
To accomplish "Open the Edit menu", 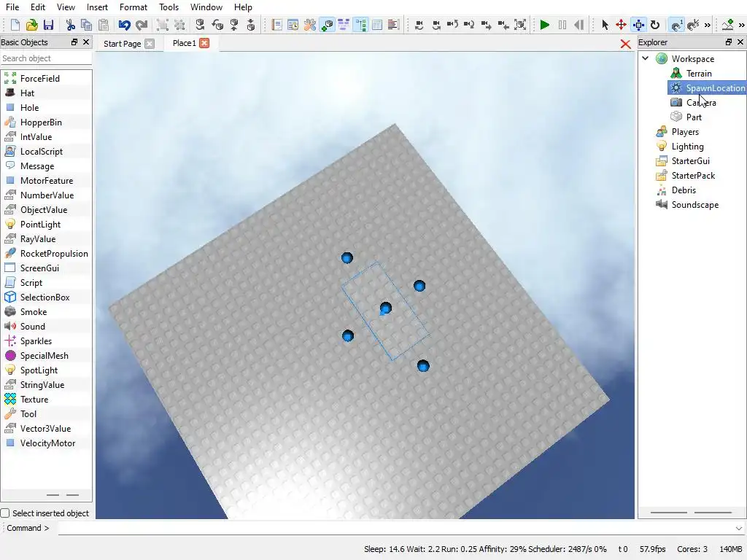I will pos(38,7).
